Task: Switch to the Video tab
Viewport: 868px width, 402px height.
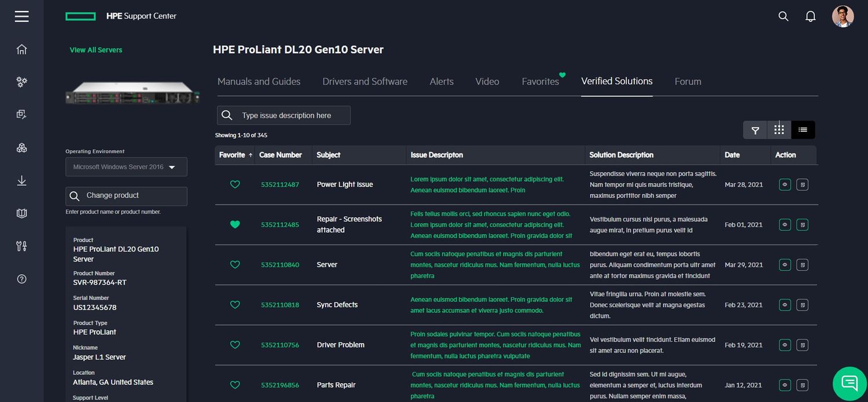Action: click(x=487, y=82)
